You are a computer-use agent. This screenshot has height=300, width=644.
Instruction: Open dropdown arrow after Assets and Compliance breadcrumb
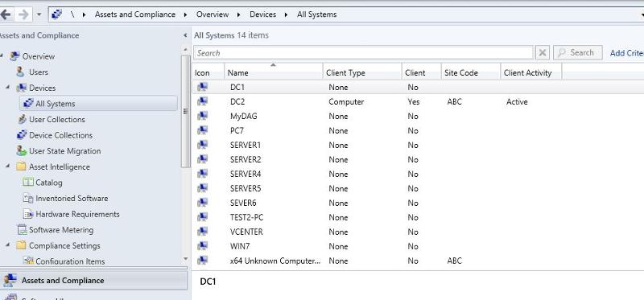tap(186, 14)
